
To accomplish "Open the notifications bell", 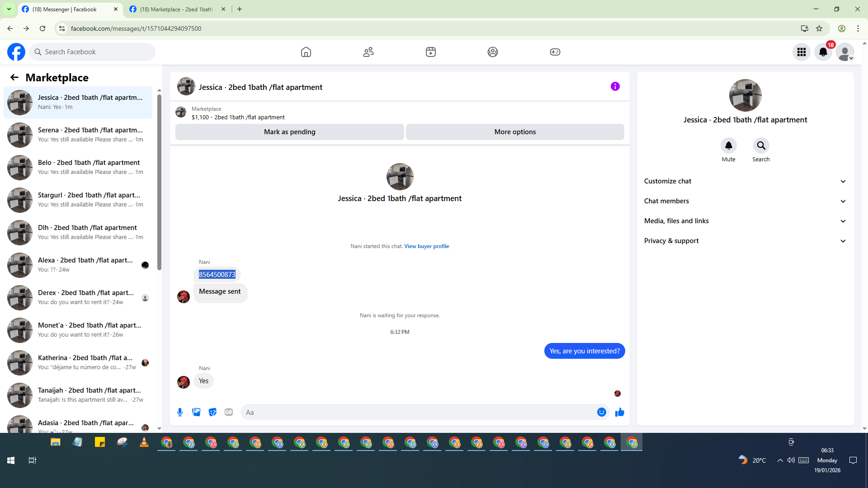I will pyautogui.click(x=823, y=52).
